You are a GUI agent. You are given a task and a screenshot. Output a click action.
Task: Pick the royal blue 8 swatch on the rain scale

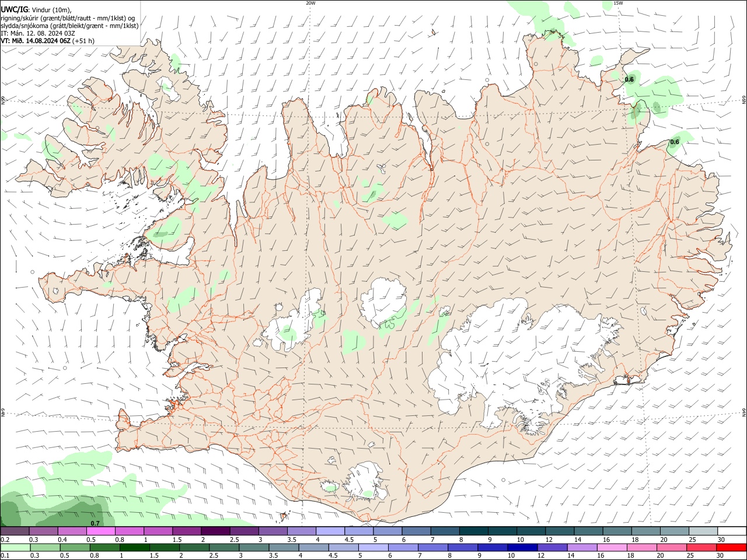pyautogui.click(x=463, y=548)
